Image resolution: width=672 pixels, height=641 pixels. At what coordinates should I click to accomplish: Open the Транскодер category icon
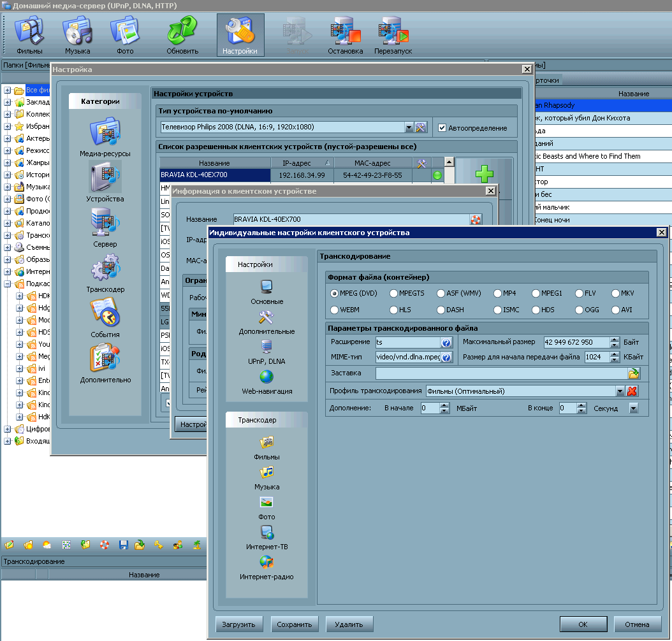[x=105, y=273]
